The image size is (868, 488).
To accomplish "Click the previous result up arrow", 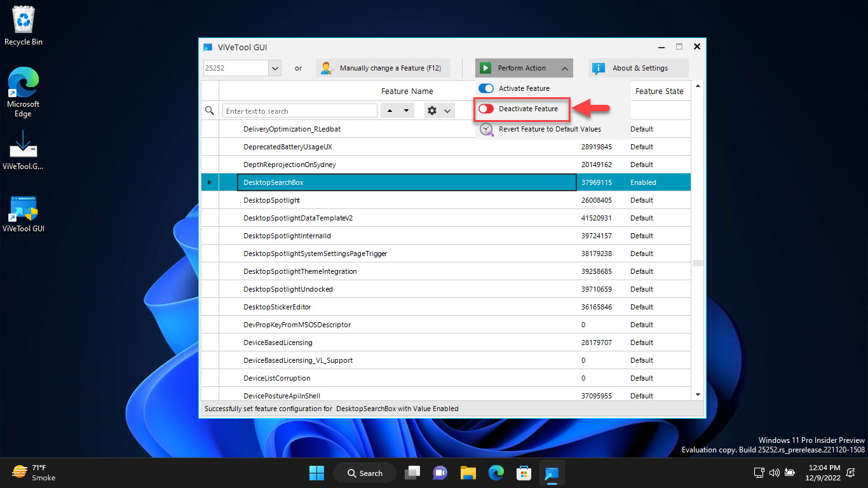I will (390, 111).
